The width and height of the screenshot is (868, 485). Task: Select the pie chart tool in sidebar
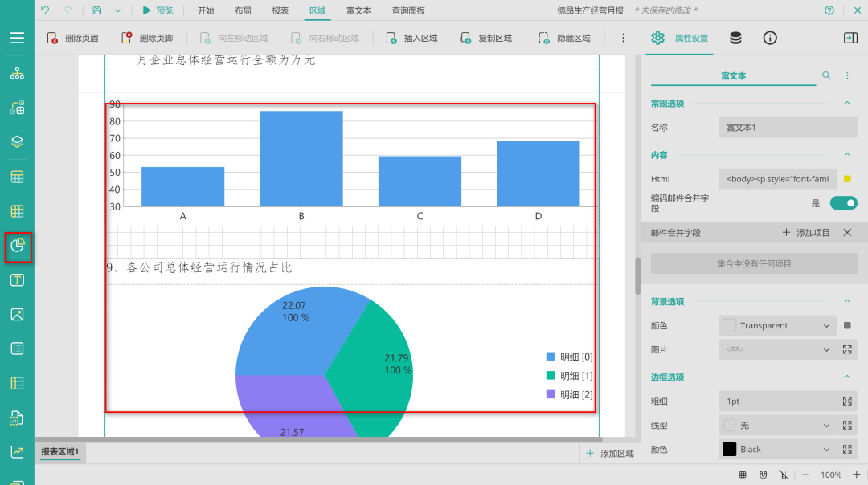pos(18,247)
